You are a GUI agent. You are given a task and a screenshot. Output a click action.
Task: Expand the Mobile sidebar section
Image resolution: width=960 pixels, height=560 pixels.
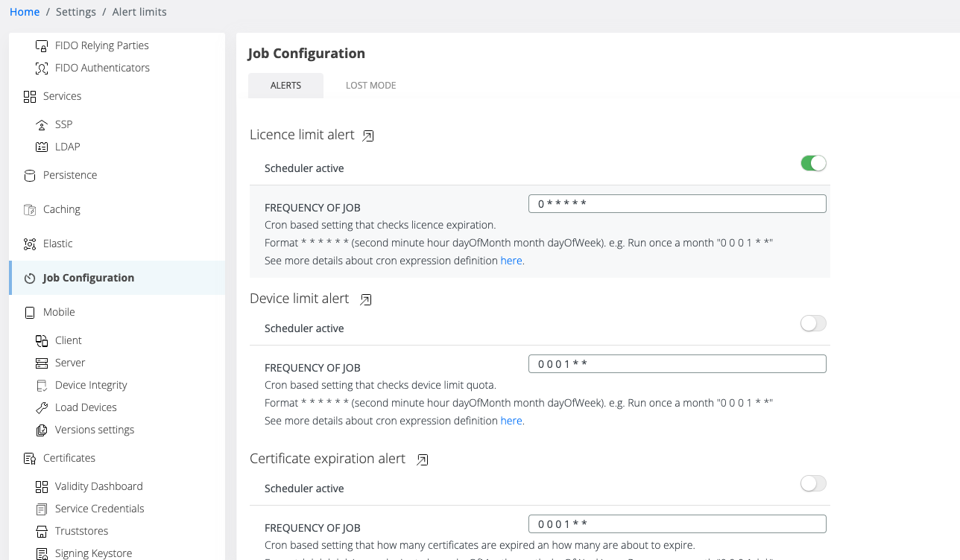[x=59, y=312]
